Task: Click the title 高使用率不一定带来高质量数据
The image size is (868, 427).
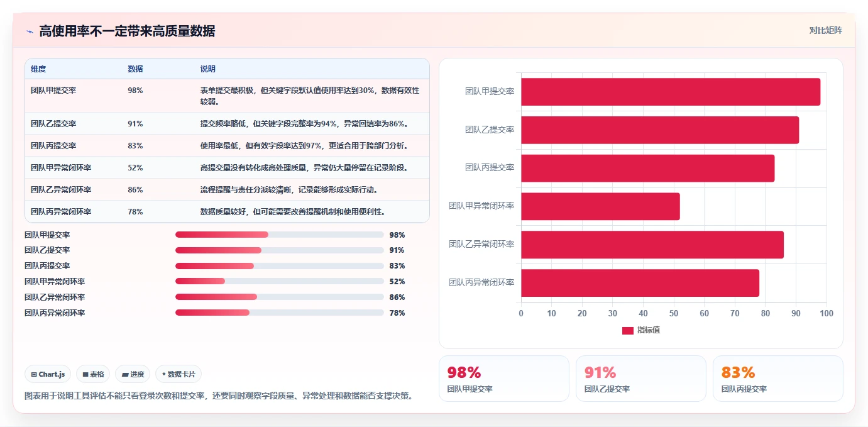Action: click(x=127, y=31)
